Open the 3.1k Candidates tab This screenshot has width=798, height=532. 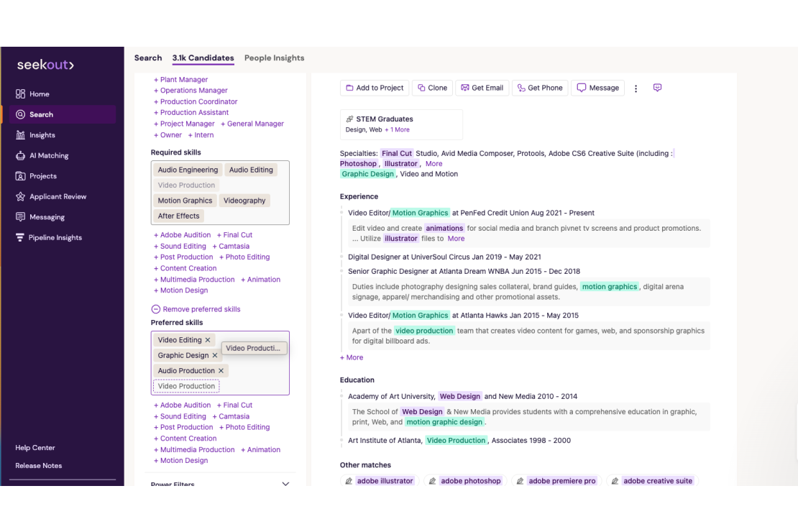(x=203, y=58)
